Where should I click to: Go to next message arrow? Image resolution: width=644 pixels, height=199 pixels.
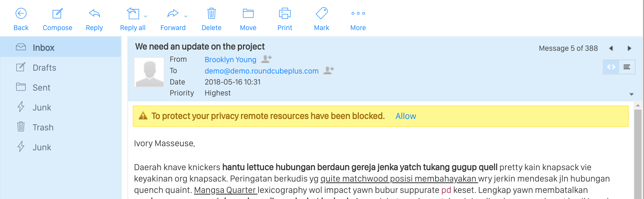tap(629, 48)
